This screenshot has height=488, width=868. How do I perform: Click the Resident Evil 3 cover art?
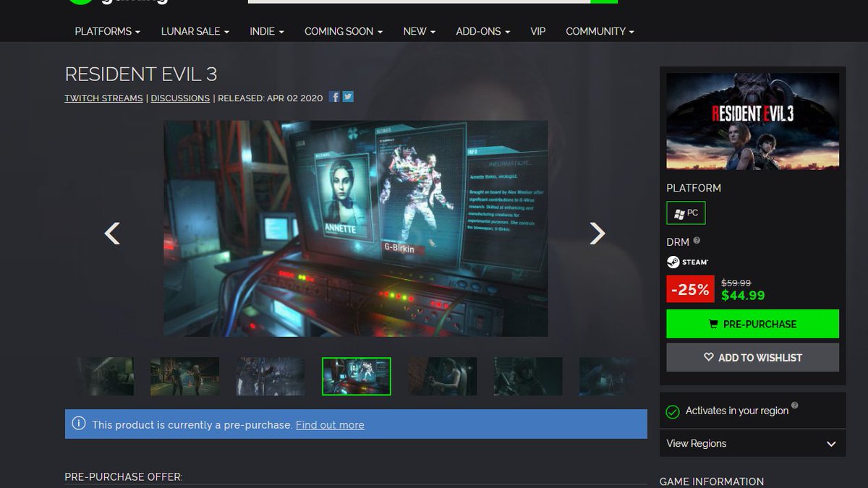click(x=753, y=121)
